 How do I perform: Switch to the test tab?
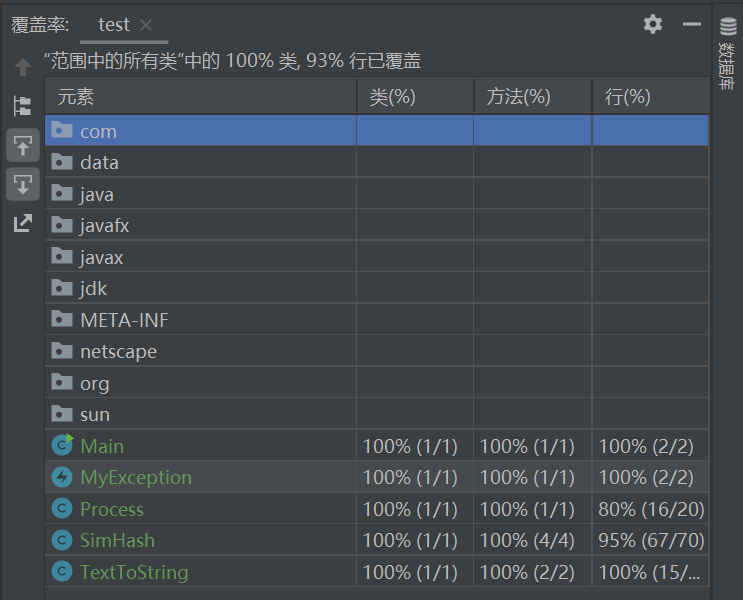(114, 25)
